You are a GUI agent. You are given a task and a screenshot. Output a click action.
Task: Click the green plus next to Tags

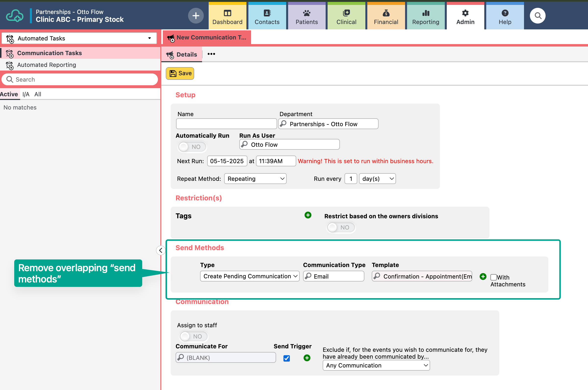308,215
